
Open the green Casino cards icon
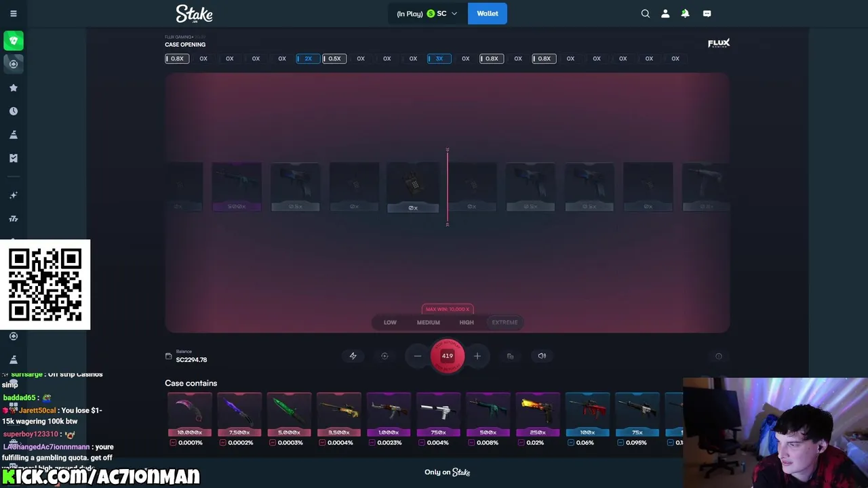coord(14,41)
